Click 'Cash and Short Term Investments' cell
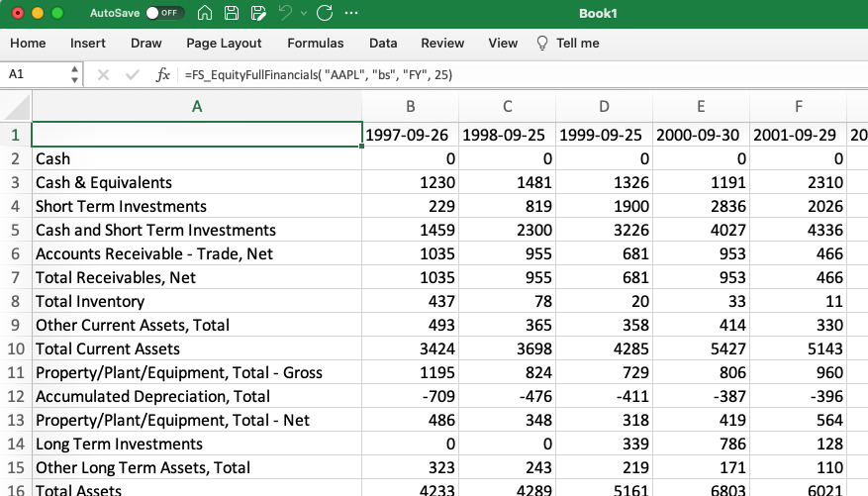Viewport: 868px width, 496px height. click(x=197, y=231)
